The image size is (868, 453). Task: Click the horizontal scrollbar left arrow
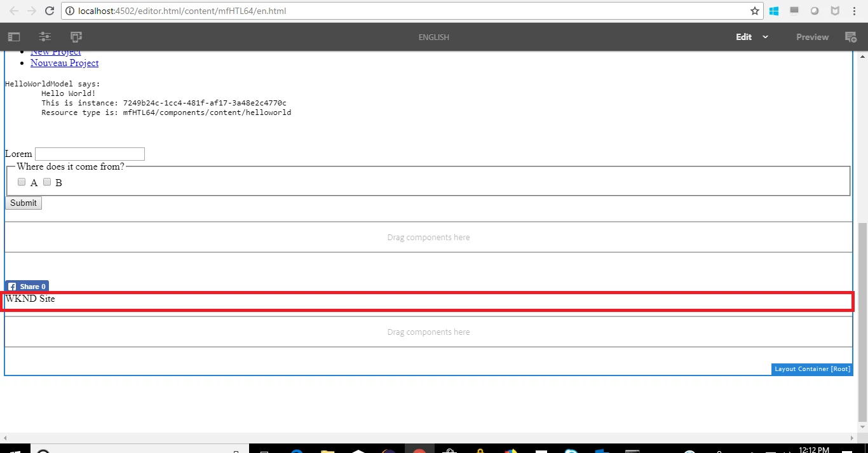pos(4,438)
